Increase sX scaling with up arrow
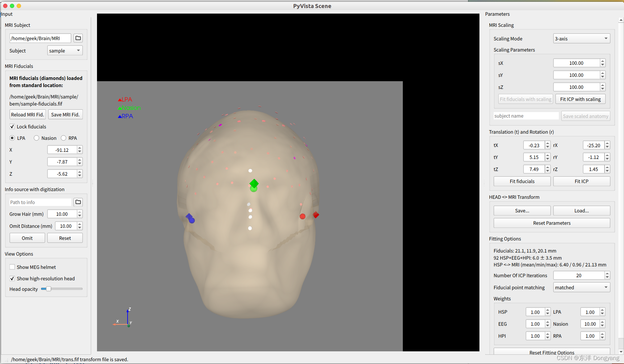Viewport: 624px width, 364px height. (x=602, y=61)
